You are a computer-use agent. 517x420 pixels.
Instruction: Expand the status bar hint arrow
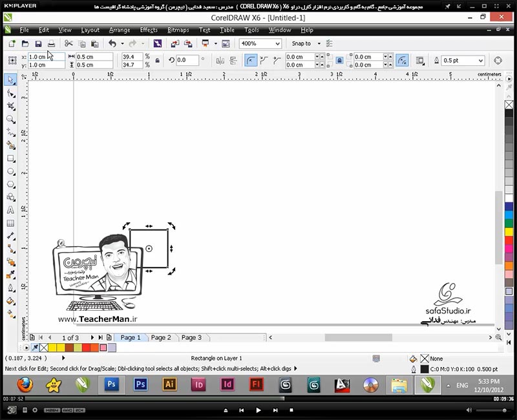pyautogui.click(x=295, y=368)
